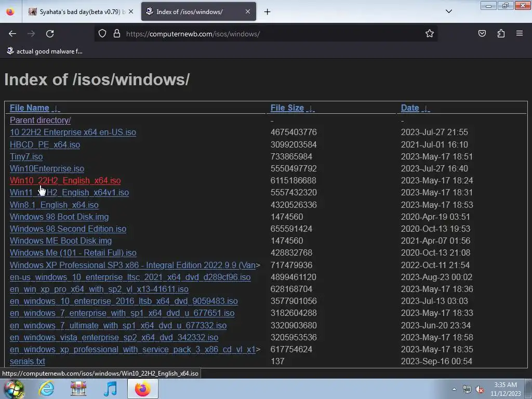Click file size 6115186688
532x399 pixels.
point(294,180)
